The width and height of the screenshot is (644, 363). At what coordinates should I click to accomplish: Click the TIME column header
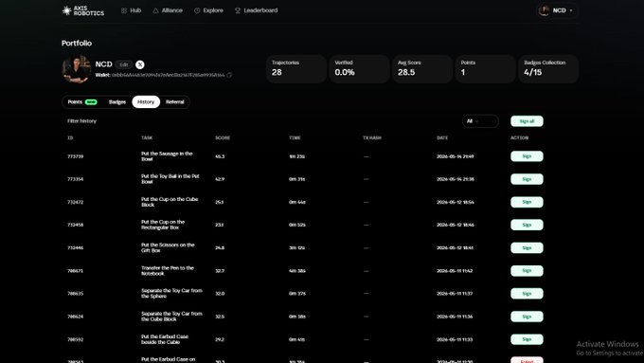pyautogui.click(x=295, y=137)
